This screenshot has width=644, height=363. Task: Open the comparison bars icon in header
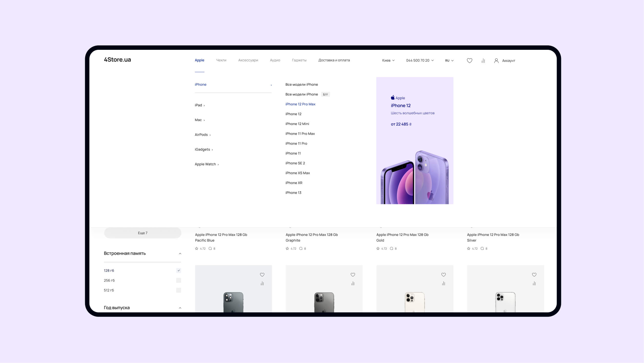pos(483,61)
